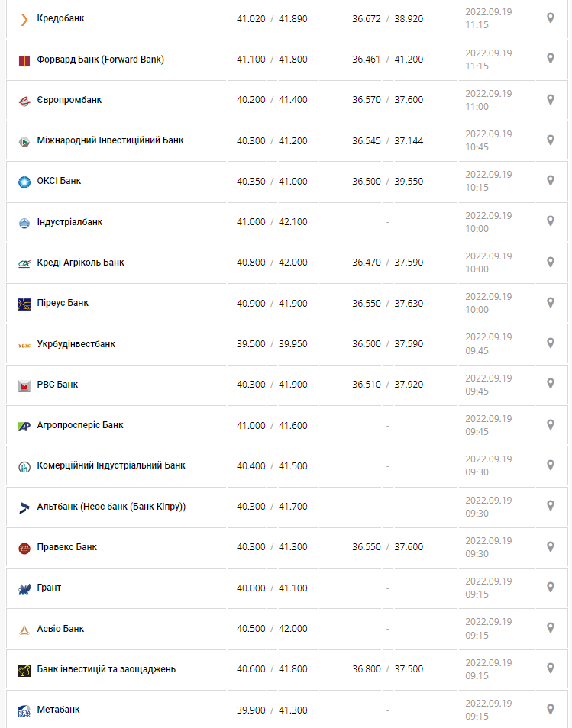572x728 pixels.
Task: Open the location pin for Форвард Банк
Action: pos(550,59)
